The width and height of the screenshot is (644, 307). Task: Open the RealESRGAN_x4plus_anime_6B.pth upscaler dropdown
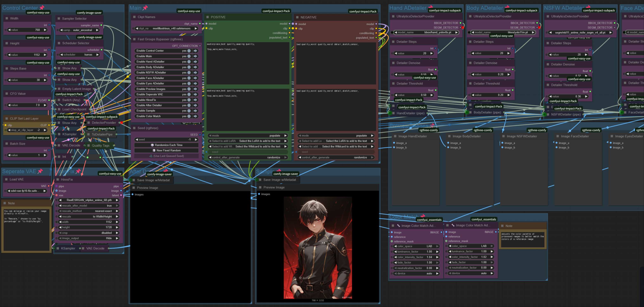pyautogui.click(x=89, y=200)
